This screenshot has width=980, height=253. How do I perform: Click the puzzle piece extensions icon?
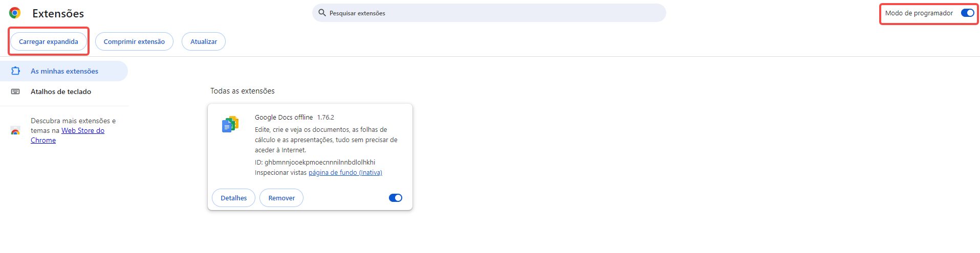(15, 71)
